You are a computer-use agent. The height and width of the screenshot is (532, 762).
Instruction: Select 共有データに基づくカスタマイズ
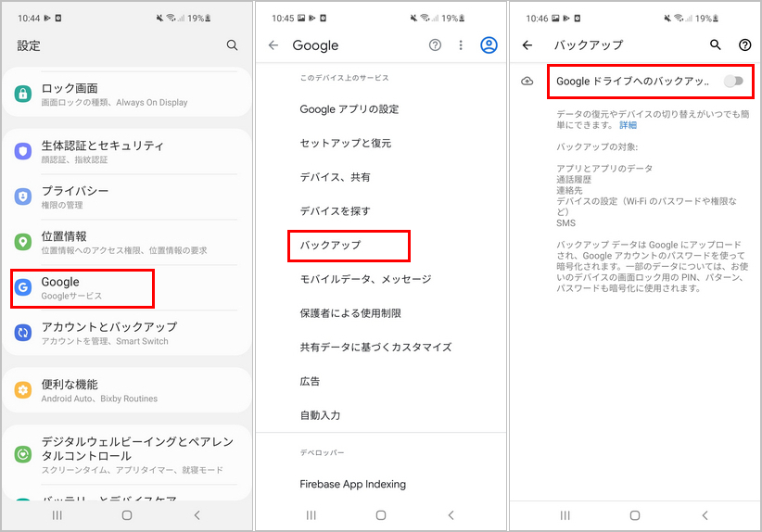click(381, 348)
